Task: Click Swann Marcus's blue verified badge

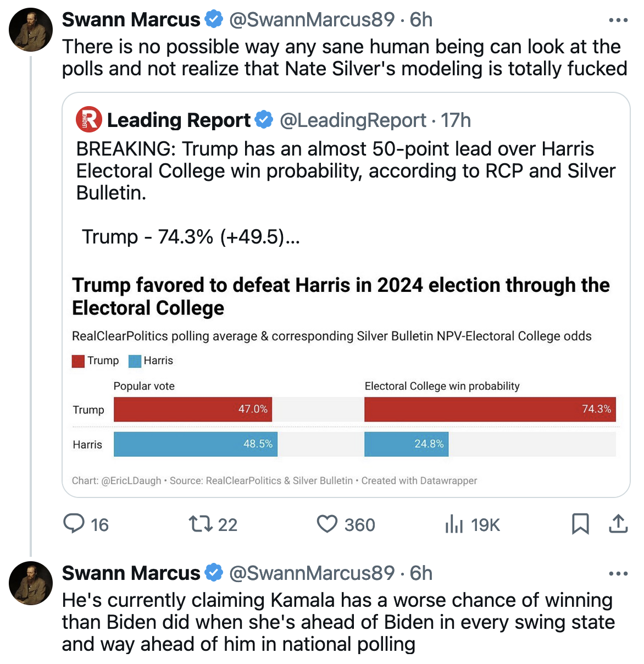Action: (214, 20)
